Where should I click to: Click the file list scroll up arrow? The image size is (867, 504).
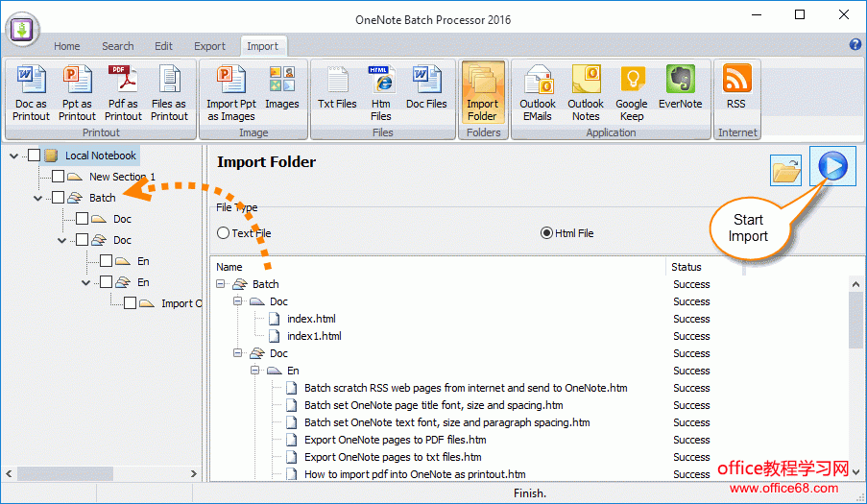tap(855, 284)
